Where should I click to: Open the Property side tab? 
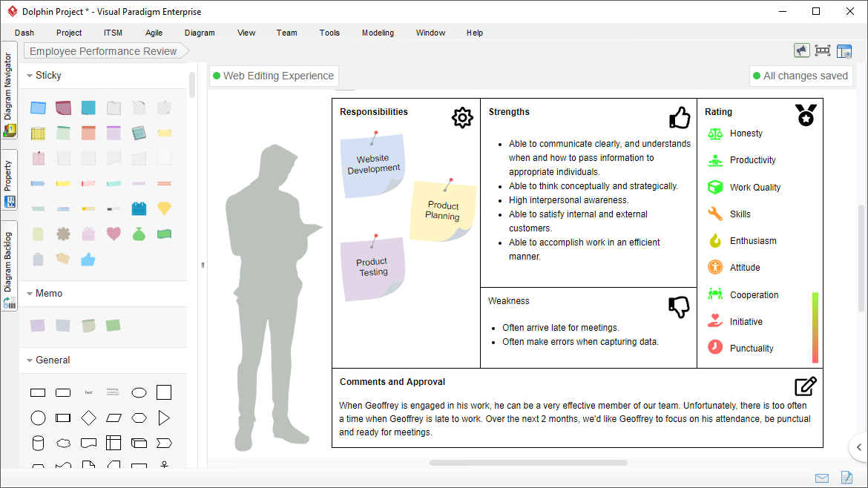pyautogui.click(x=9, y=180)
